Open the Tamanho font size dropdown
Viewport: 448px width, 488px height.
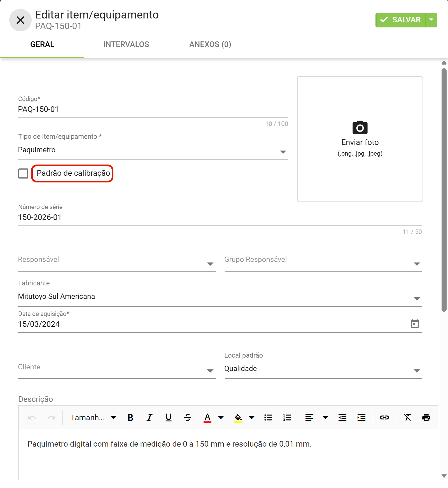[94, 418]
